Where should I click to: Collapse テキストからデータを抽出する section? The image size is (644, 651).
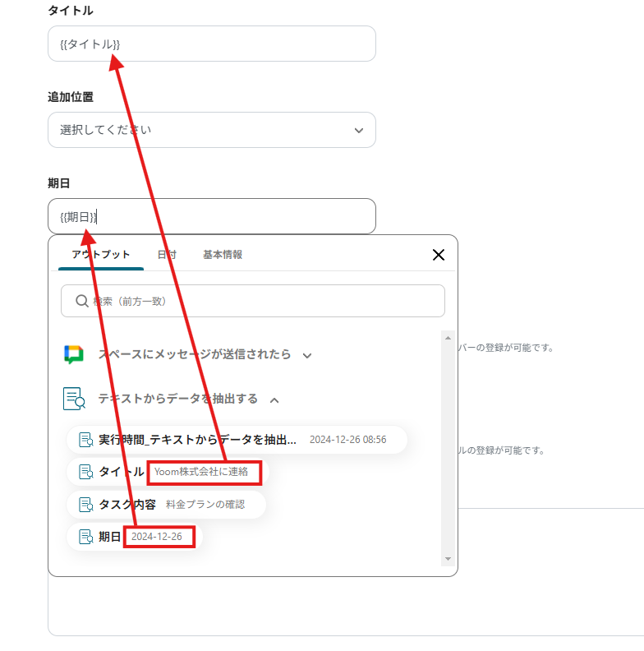coord(274,399)
